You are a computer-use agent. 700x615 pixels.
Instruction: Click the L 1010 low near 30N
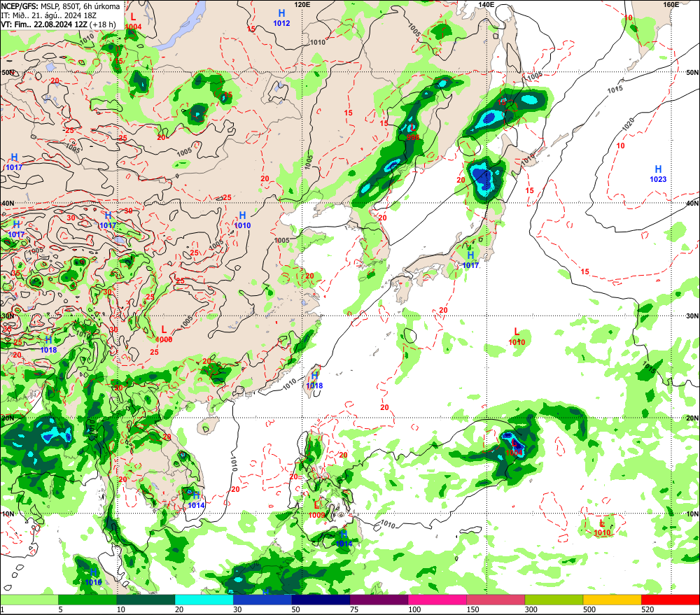pyautogui.click(x=517, y=337)
